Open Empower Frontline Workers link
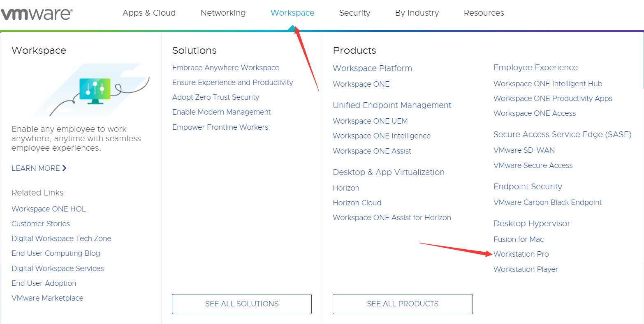644x324 pixels. point(220,127)
